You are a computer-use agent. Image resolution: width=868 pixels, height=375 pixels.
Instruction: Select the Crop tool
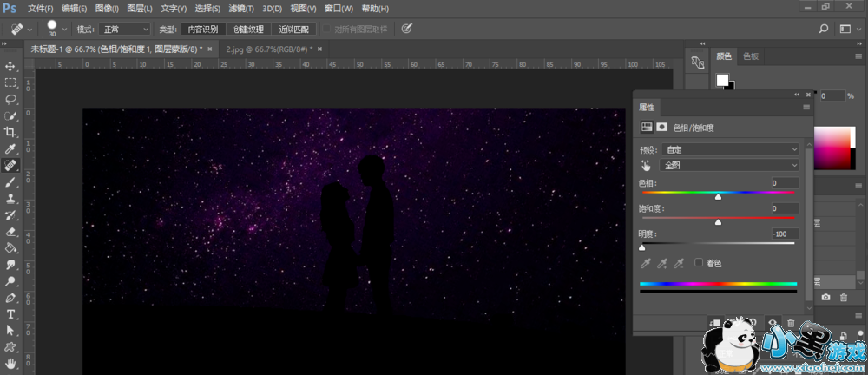(10, 133)
